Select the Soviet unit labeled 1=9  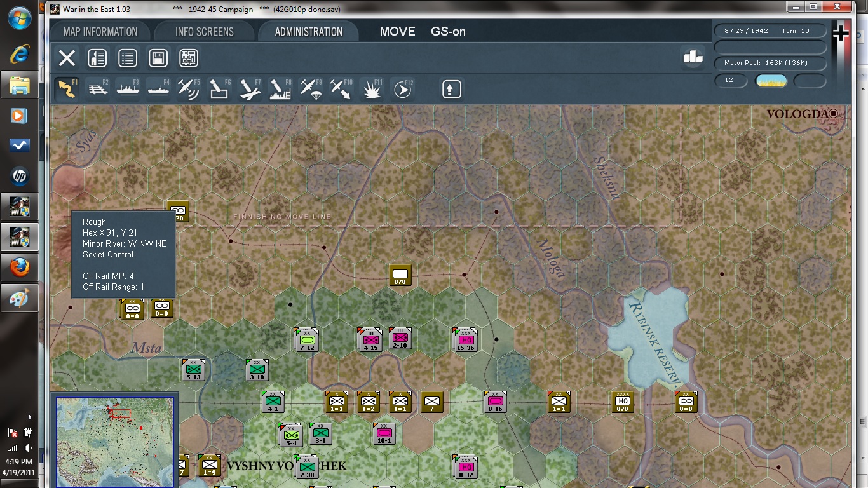pyautogui.click(x=209, y=465)
